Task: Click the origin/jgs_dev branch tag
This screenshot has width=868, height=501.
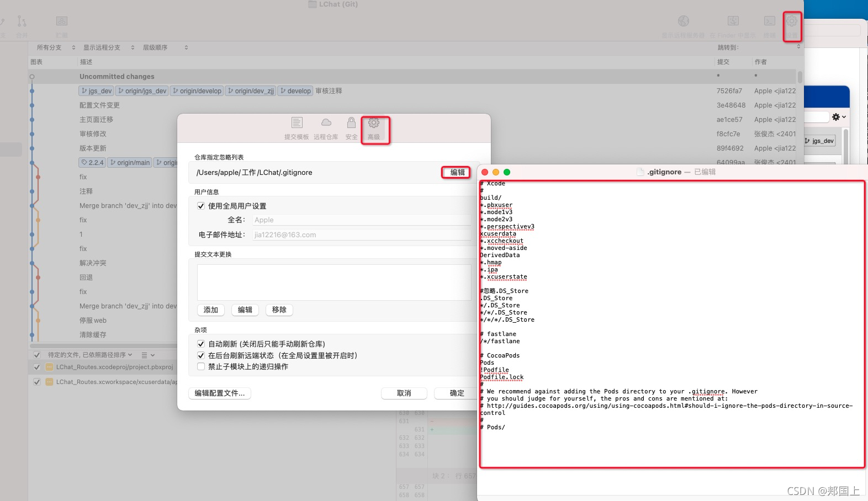Action: coord(142,91)
